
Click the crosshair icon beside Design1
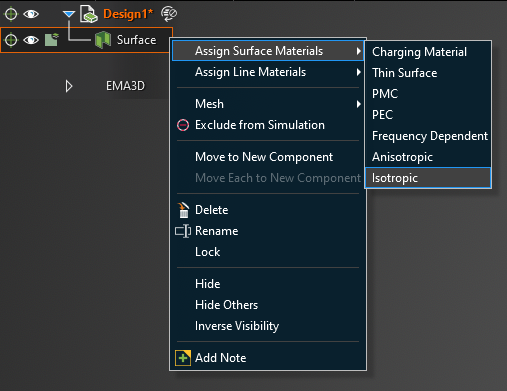tap(11, 14)
